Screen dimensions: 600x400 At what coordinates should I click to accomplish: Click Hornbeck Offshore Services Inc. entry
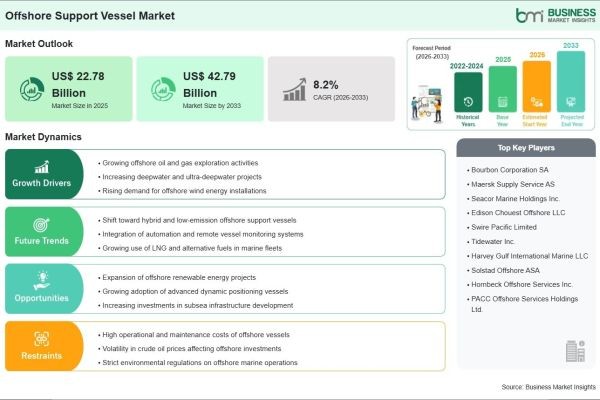[x=520, y=285]
